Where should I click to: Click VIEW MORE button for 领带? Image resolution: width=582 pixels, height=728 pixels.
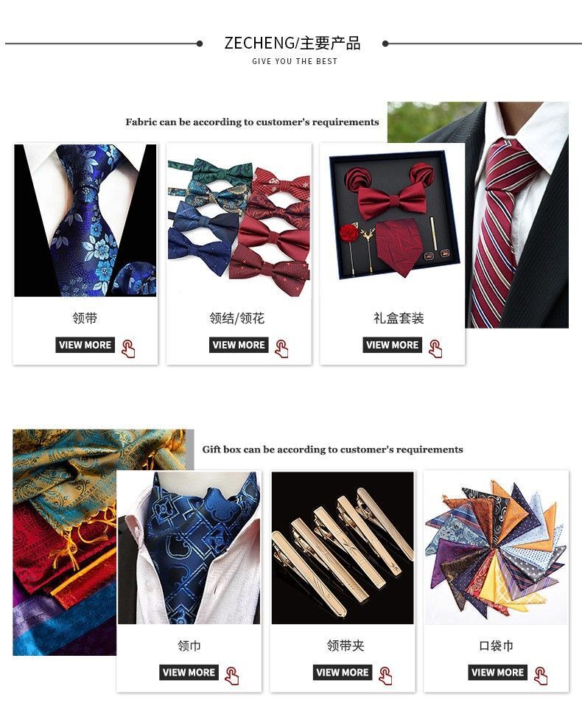click(85, 345)
